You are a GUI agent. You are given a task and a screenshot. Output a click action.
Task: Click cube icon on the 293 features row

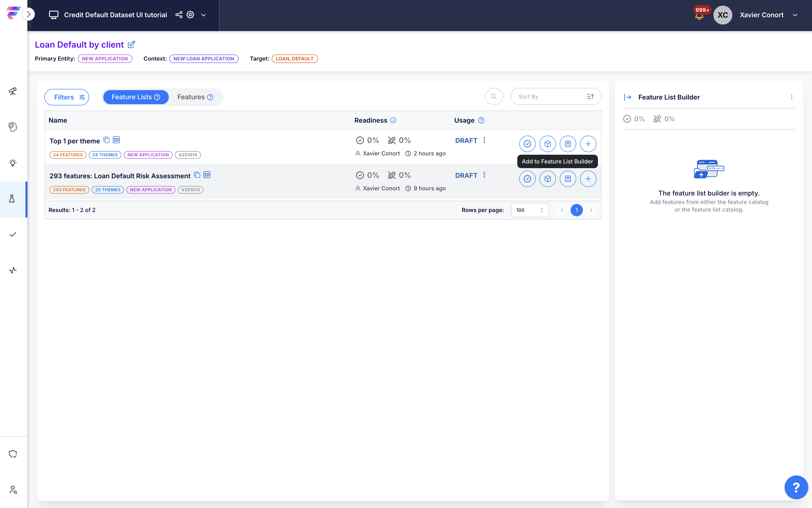pyautogui.click(x=547, y=179)
